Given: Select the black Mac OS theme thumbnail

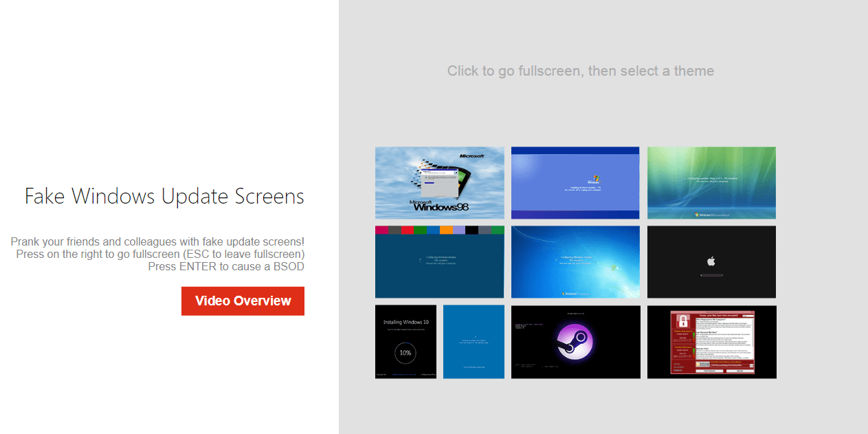Looking at the screenshot, I should tap(711, 262).
